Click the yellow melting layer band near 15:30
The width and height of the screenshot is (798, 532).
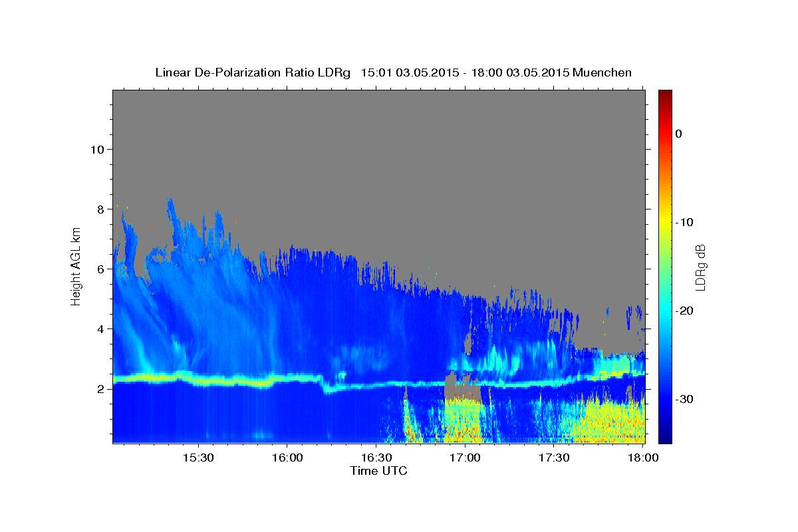point(199,380)
